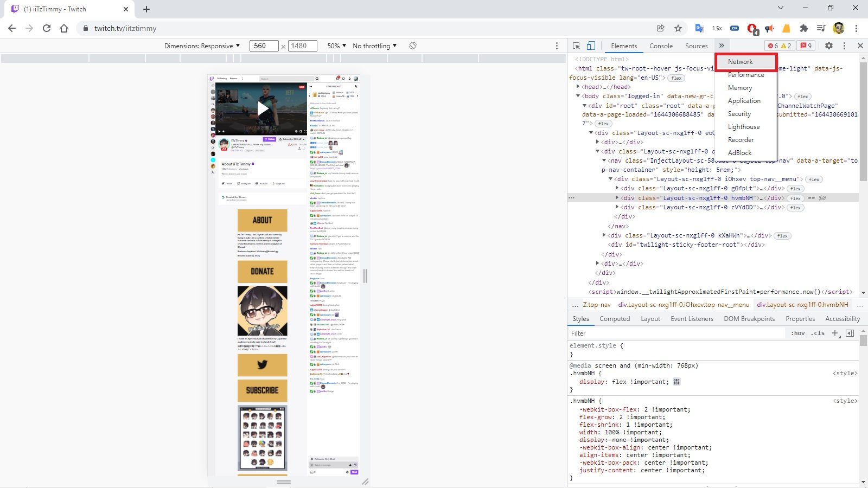Click the page reload button
868x488 pixels.
47,28
